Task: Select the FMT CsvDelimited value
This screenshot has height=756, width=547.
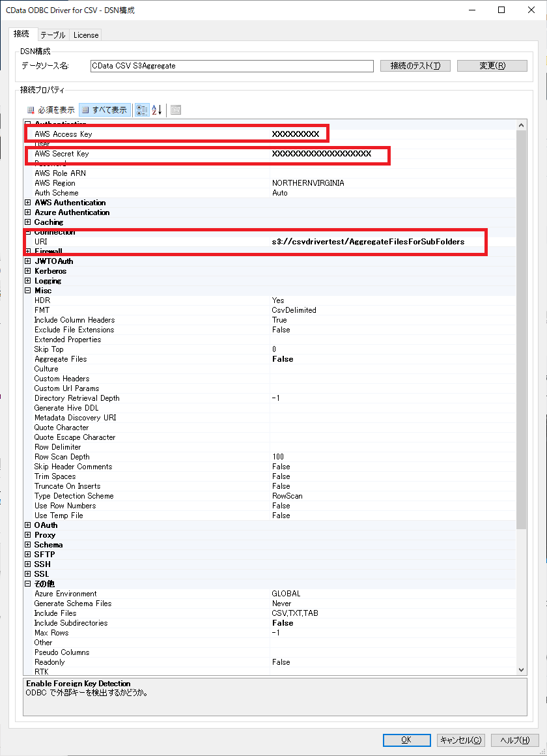Action: 294,310
